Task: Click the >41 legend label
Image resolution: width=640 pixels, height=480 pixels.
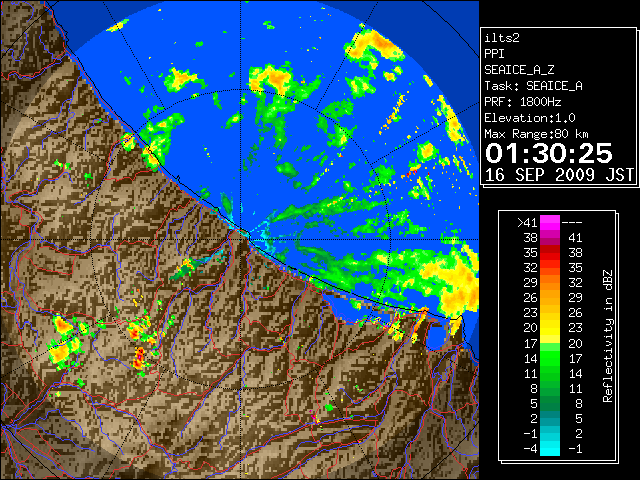Action: [527, 223]
